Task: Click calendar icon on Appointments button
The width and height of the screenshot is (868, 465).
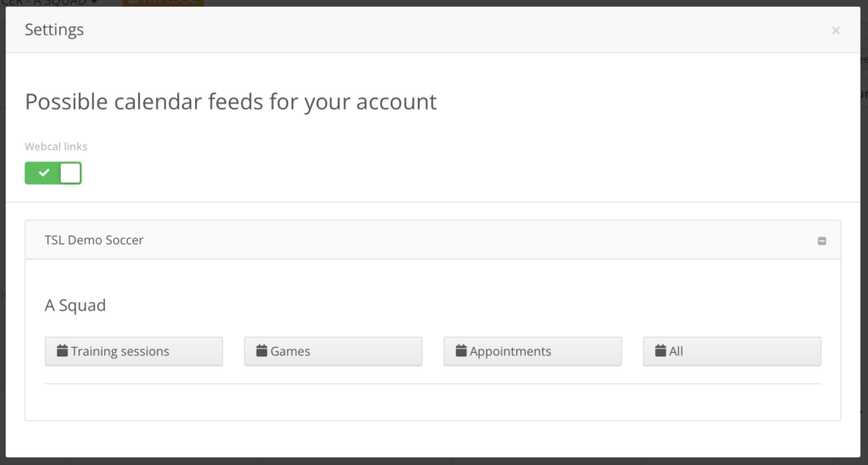Action: tap(460, 350)
